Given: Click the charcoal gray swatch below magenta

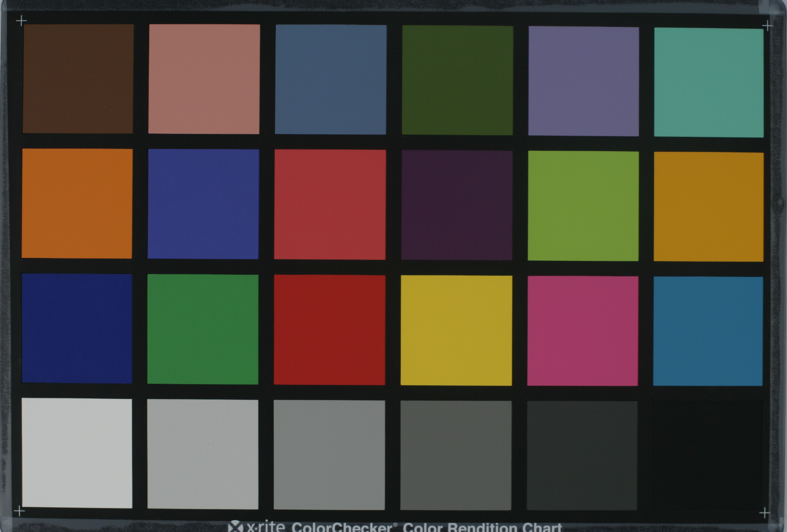Looking at the screenshot, I should pos(582,456).
